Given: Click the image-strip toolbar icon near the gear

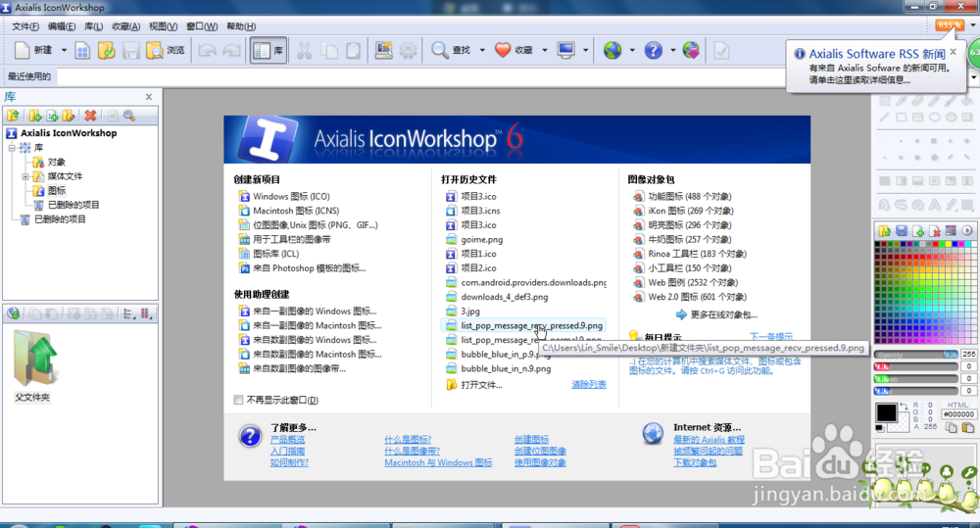Looking at the screenshot, I should pyautogui.click(x=384, y=50).
